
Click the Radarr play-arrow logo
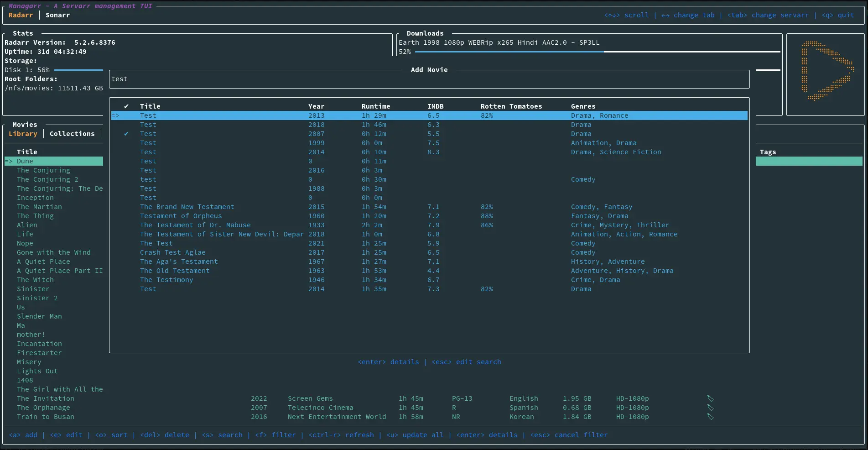pyautogui.click(x=826, y=71)
